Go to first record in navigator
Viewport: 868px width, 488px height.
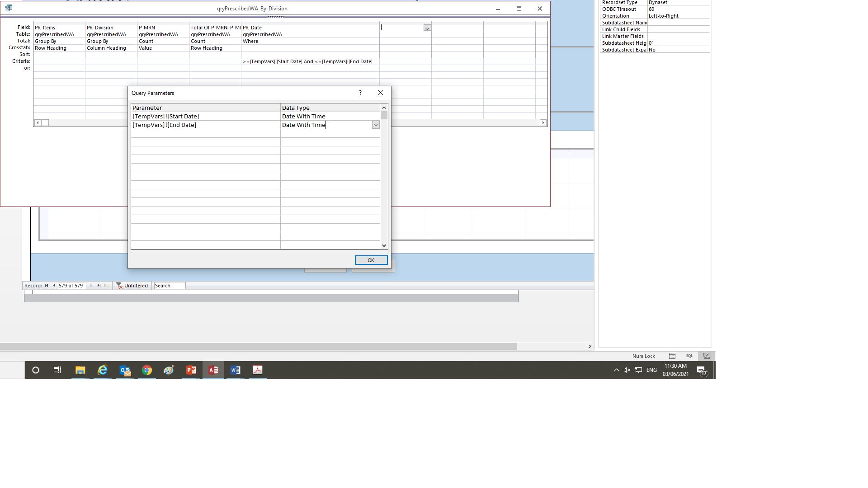[47, 286]
